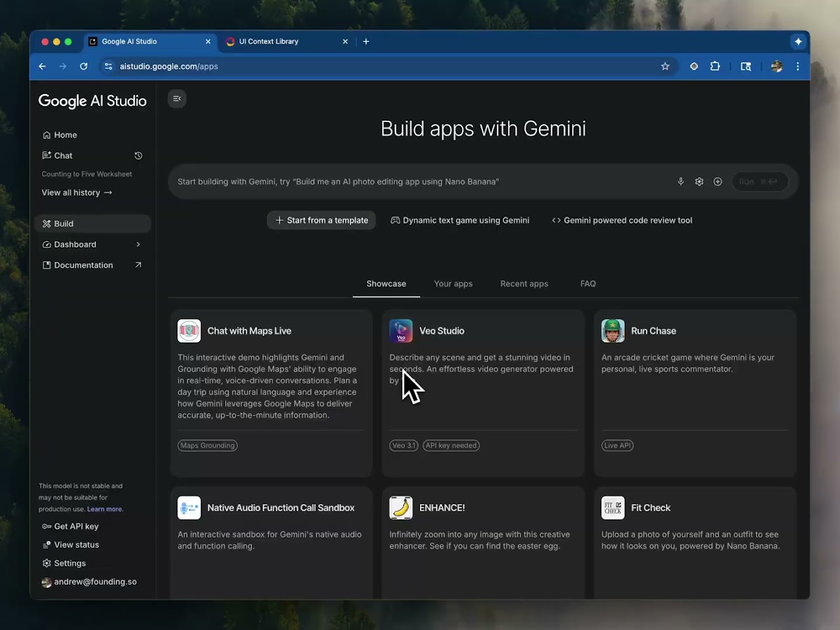
Task: Click the Fit Check app icon
Action: pyautogui.click(x=613, y=508)
